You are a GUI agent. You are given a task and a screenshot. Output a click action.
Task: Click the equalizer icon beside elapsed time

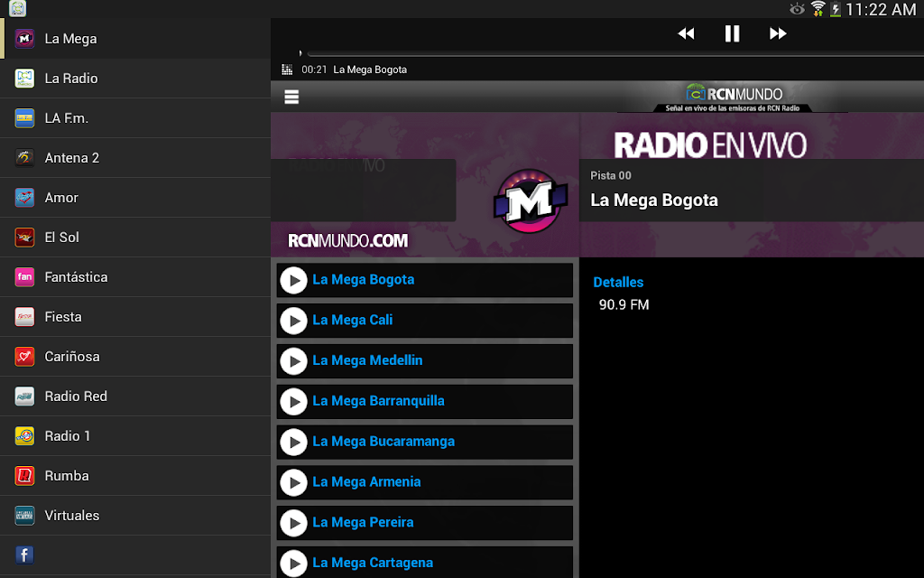click(287, 70)
